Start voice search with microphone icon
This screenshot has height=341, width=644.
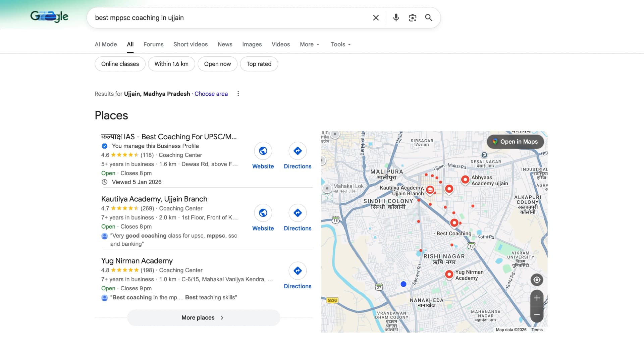pyautogui.click(x=396, y=18)
